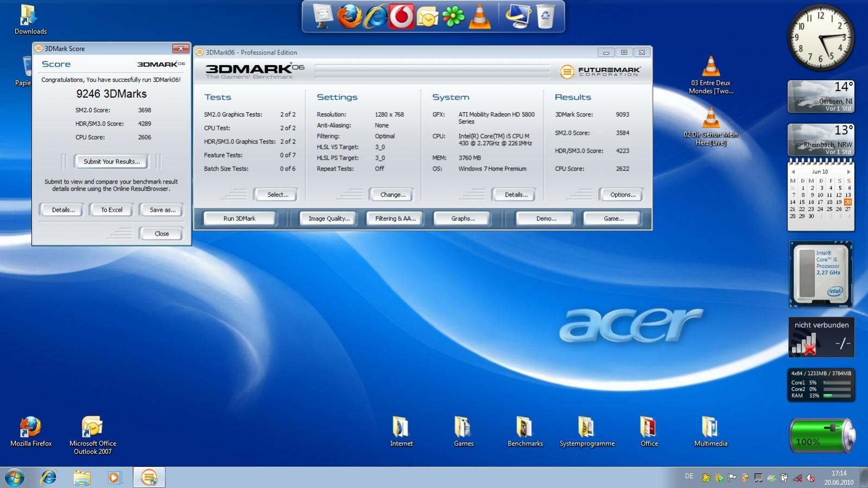Open the Rheinbach weather gadget
This screenshot has height=488, width=868.
point(821,140)
